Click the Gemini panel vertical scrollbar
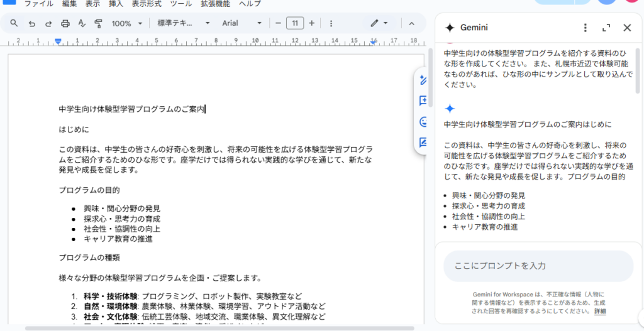Image resolution: width=644 pixels, height=331 pixels. pyautogui.click(x=637, y=70)
